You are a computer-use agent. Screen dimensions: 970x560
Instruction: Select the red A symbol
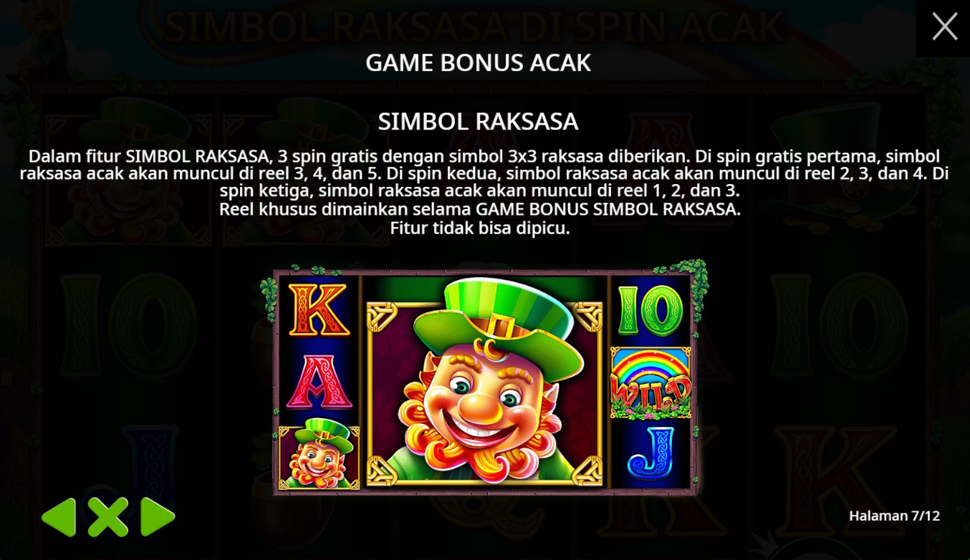coord(320,382)
